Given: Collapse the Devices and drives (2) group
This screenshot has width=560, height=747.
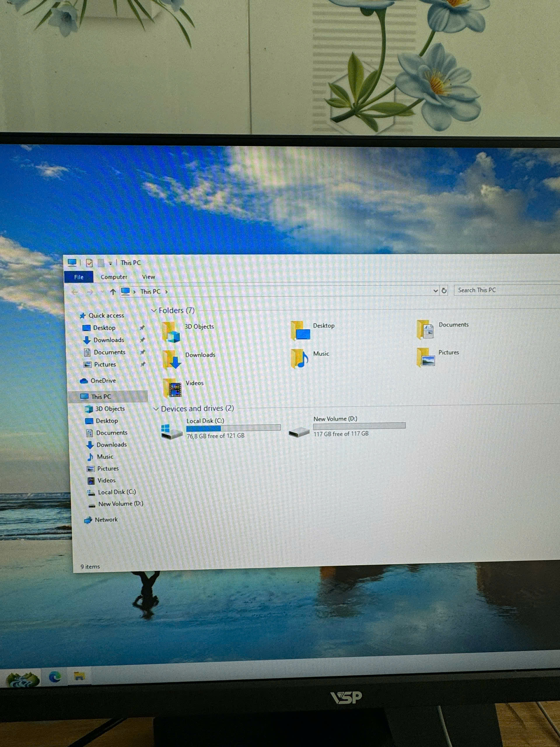Looking at the screenshot, I should pos(156,409).
